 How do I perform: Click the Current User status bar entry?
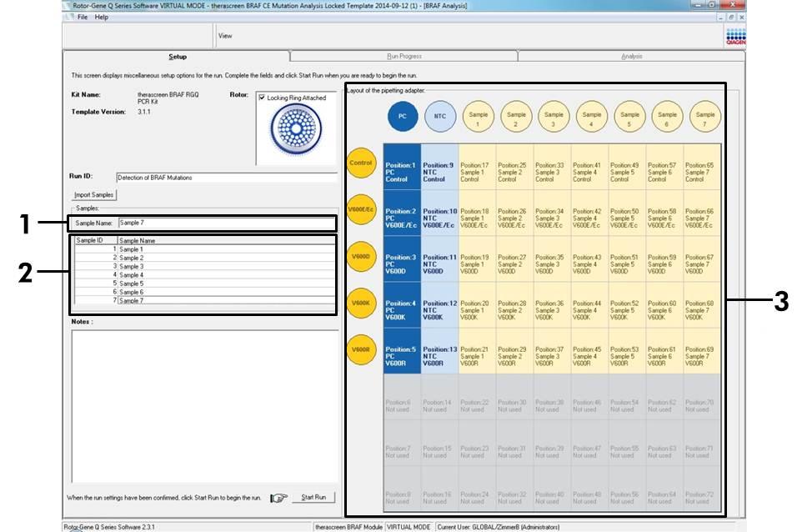(499, 527)
